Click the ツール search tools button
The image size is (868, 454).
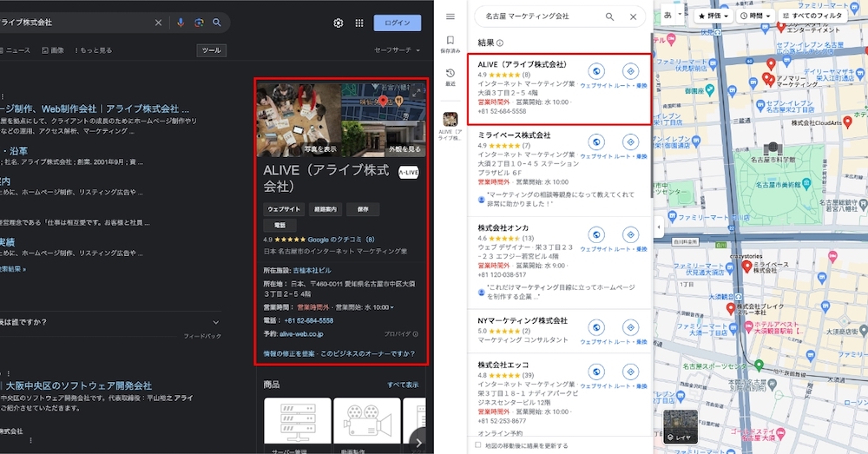pyautogui.click(x=212, y=50)
